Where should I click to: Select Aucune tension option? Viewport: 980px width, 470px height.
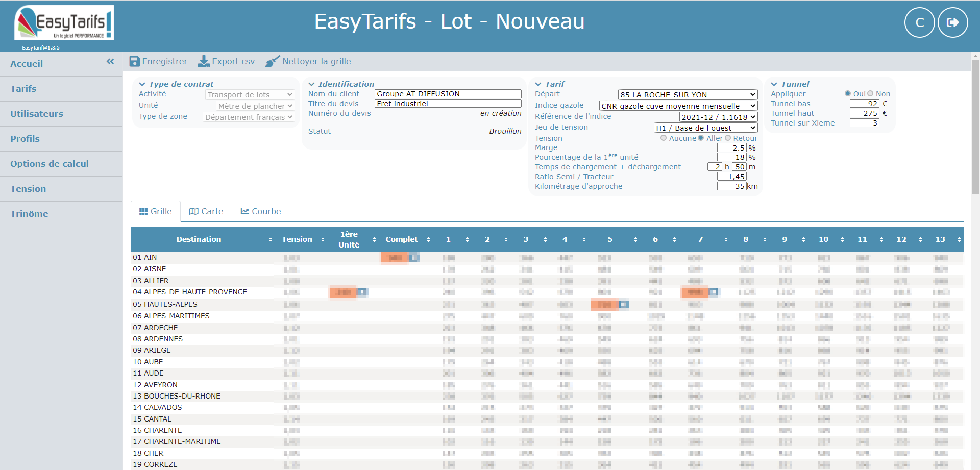click(x=664, y=138)
